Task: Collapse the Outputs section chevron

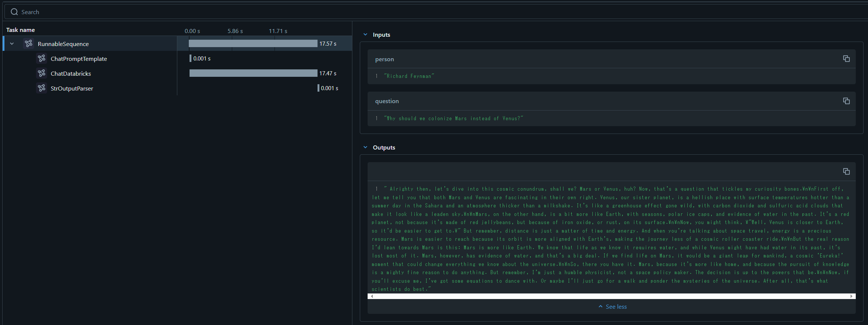Action: [365, 147]
